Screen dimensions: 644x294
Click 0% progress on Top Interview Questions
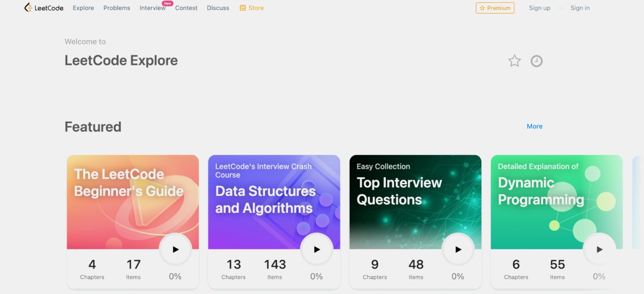point(458,276)
